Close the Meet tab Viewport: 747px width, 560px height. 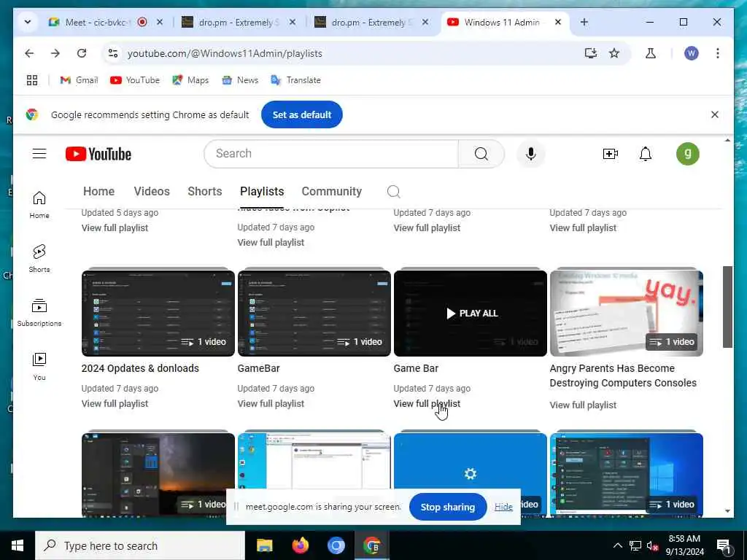pyautogui.click(x=160, y=22)
